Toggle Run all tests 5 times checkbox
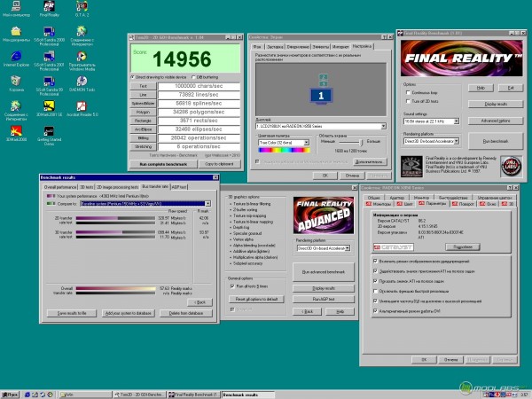This screenshot has width=532, height=399. [232, 286]
